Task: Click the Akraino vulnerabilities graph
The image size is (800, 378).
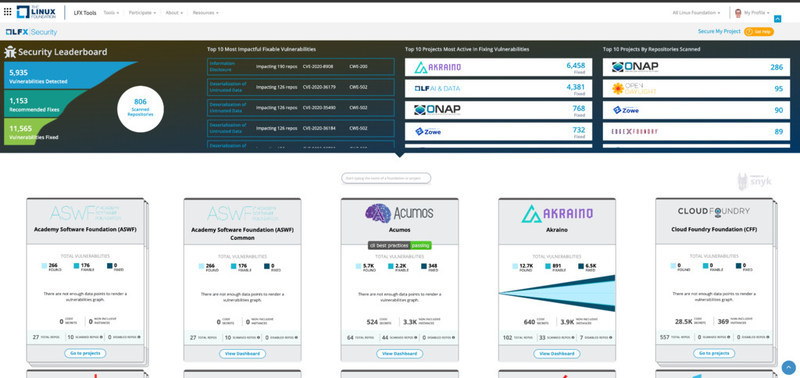Action: pyautogui.click(x=557, y=293)
